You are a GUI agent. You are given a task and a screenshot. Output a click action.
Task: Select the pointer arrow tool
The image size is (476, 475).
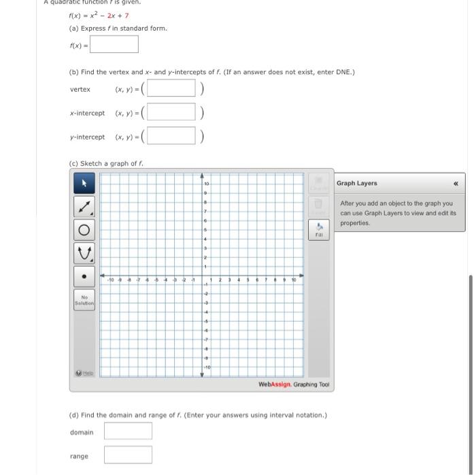click(x=84, y=183)
